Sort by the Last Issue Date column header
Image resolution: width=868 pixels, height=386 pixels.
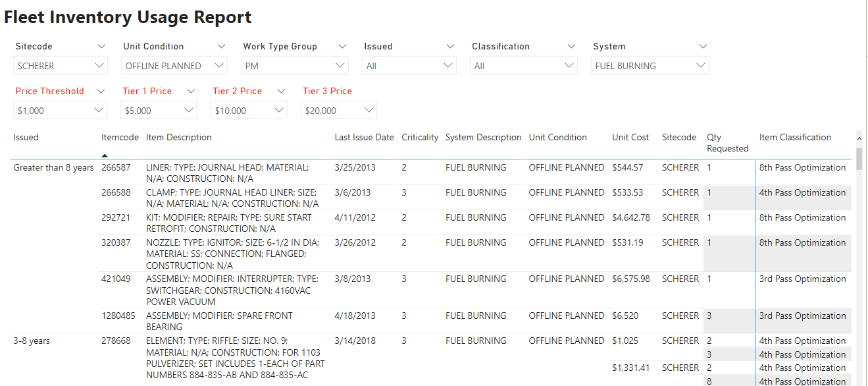point(364,138)
